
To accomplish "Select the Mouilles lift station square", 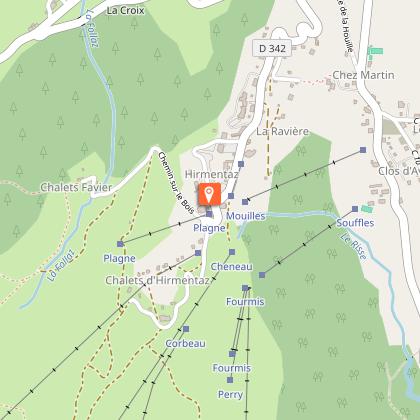I will pos(245,202).
